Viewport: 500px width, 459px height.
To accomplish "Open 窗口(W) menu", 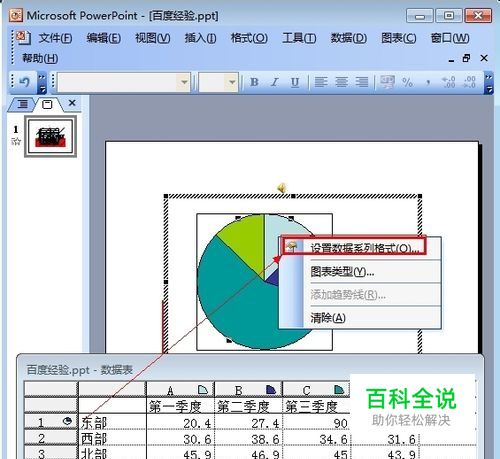I will [x=450, y=38].
